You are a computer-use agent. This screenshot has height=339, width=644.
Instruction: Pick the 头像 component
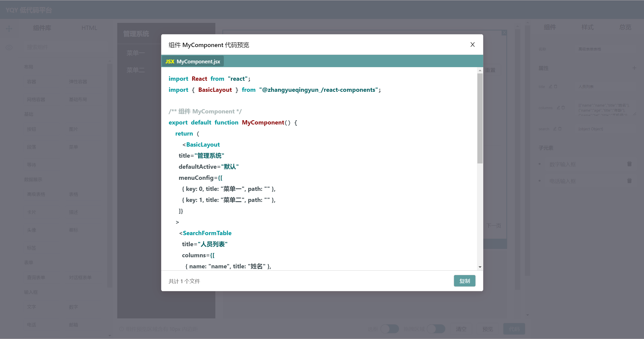(41, 230)
